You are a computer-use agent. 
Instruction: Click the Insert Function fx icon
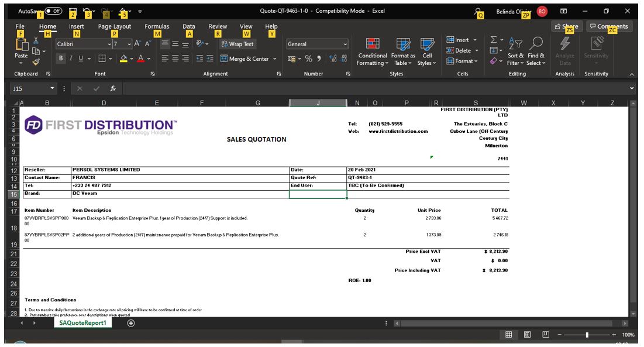[113, 88]
